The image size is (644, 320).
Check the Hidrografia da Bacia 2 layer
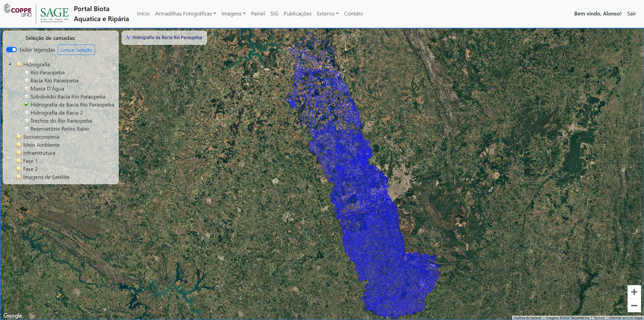[27, 113]
